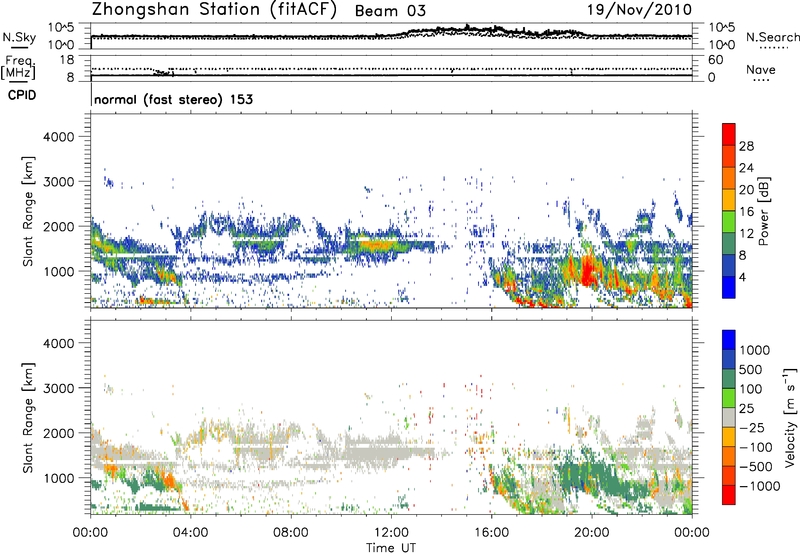Click the date '19/Nov/2010'
This screenshot has width=800, height=554.
[x=640, y=10]
